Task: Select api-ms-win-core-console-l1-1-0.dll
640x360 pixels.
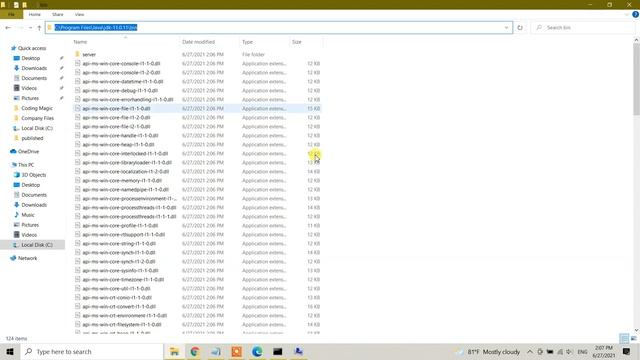Action: pos(121,64)
